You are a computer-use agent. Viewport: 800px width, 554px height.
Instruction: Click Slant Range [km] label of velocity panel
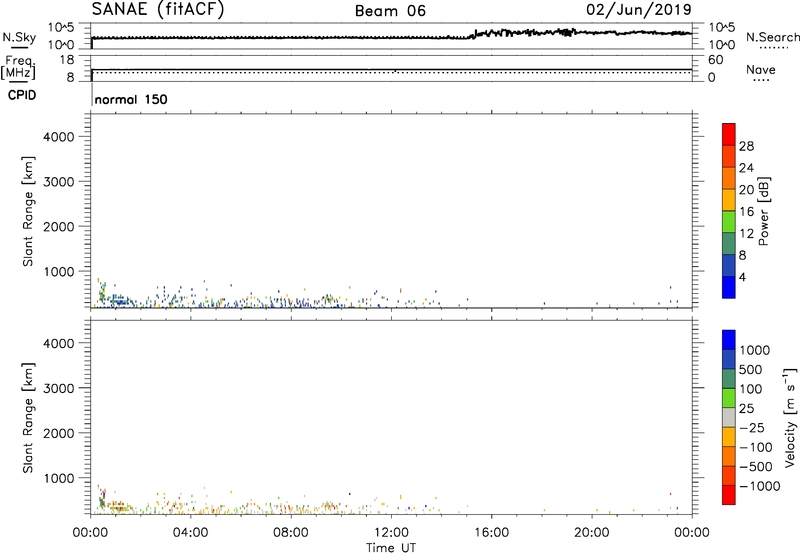tap(28, 418)
